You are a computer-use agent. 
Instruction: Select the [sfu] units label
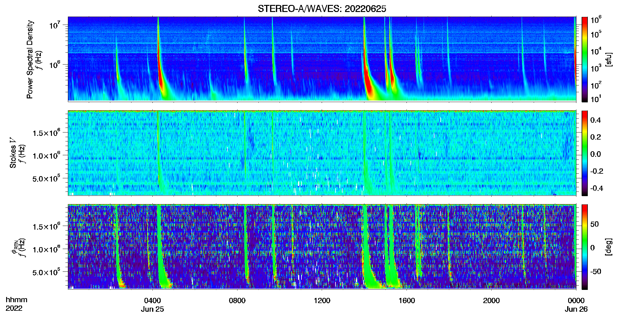tap(609, 59)
